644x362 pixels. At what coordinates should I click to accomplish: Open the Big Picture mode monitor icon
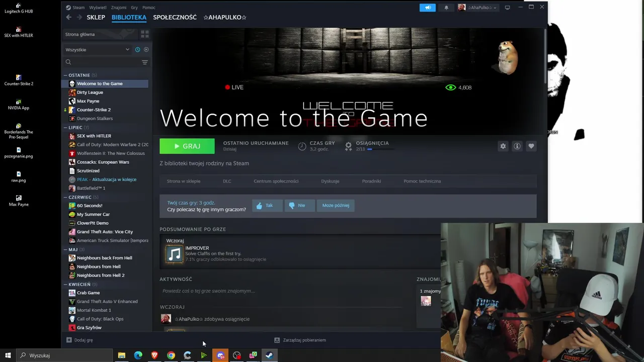pos(507,8)
